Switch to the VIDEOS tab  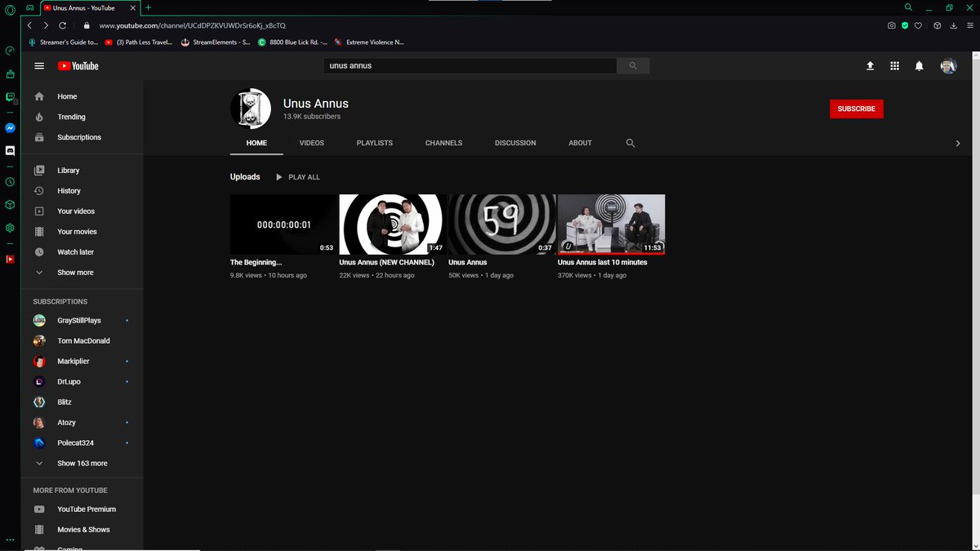[x=312, y=143]
